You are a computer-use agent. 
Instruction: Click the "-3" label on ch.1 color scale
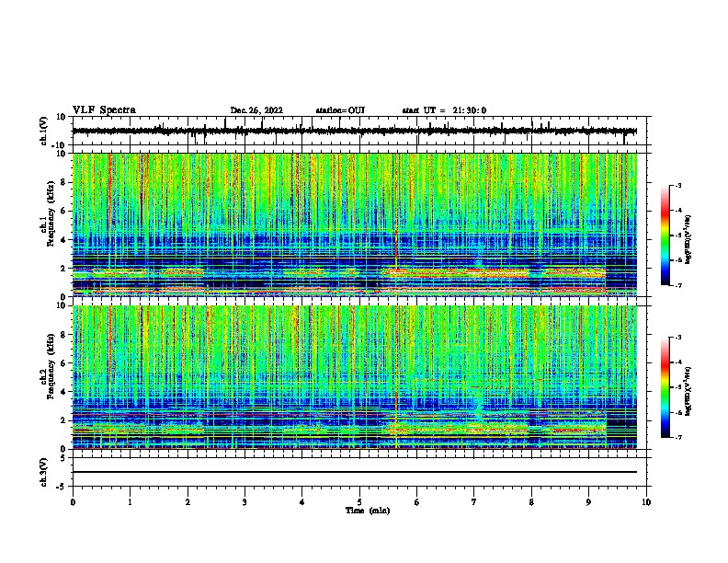click(678, 185)
